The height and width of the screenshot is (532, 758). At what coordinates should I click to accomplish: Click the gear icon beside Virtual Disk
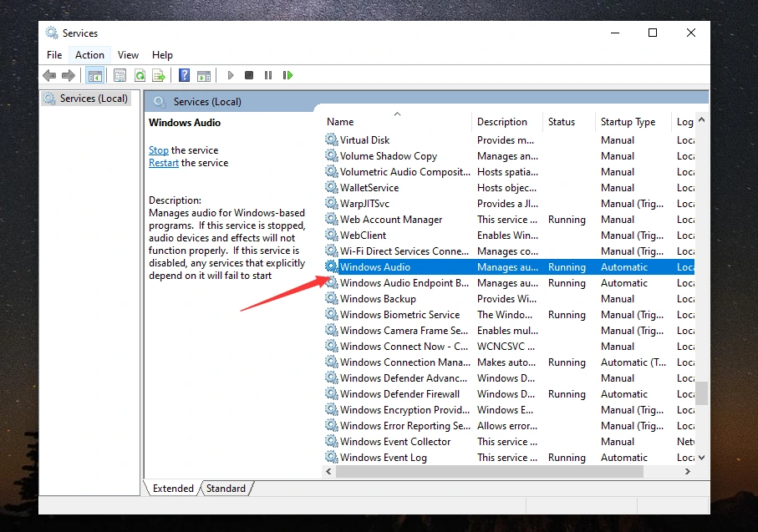click(331, 139)
